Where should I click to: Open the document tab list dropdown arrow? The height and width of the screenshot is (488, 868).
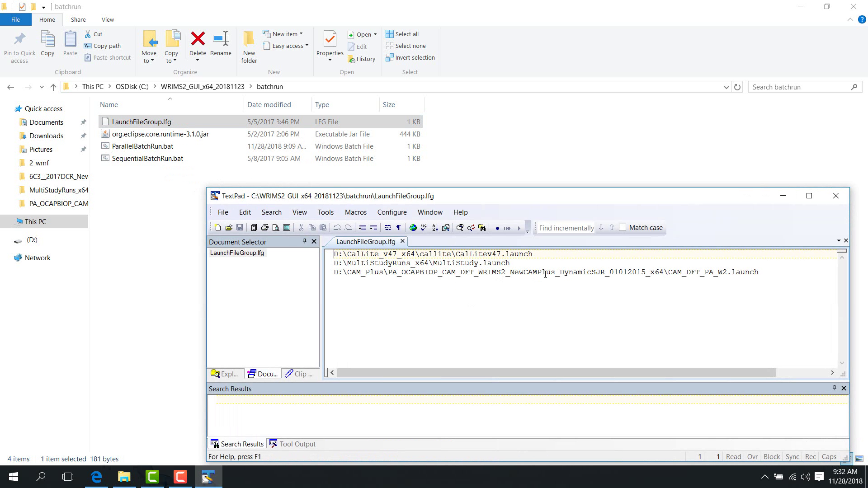point(839,240)
